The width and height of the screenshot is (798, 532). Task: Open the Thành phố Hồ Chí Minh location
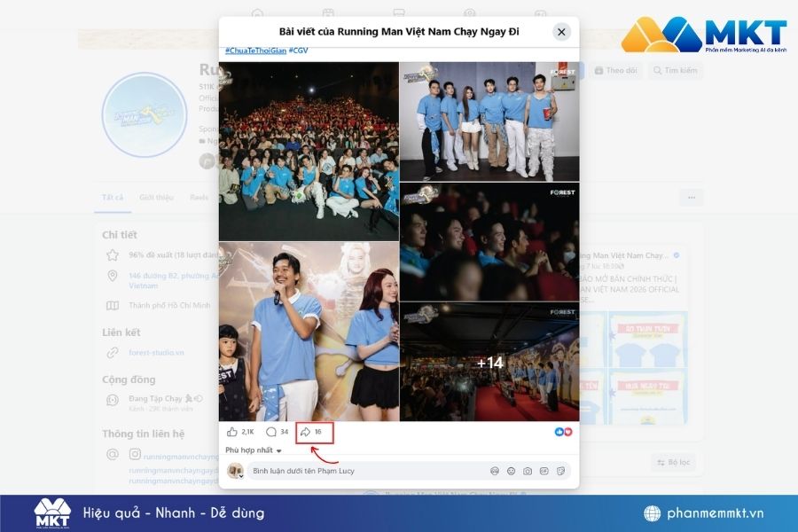169,305
